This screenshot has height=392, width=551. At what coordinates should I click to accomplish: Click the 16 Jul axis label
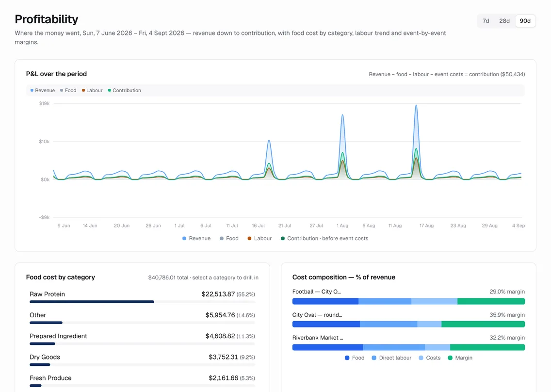click(258, 226)
